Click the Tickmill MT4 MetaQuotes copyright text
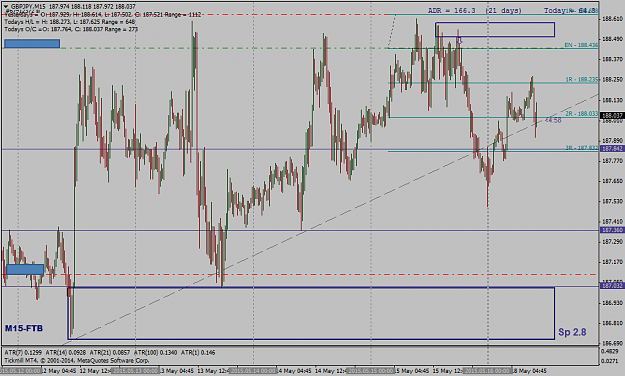The image size is (625, 376). pyautogui.click(x=77, y=360)
